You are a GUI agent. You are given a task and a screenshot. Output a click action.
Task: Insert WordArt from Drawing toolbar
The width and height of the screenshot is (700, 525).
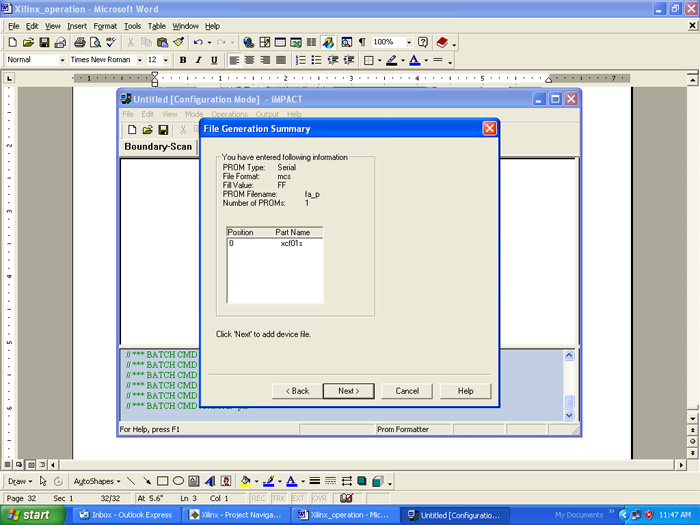[210, 481]
